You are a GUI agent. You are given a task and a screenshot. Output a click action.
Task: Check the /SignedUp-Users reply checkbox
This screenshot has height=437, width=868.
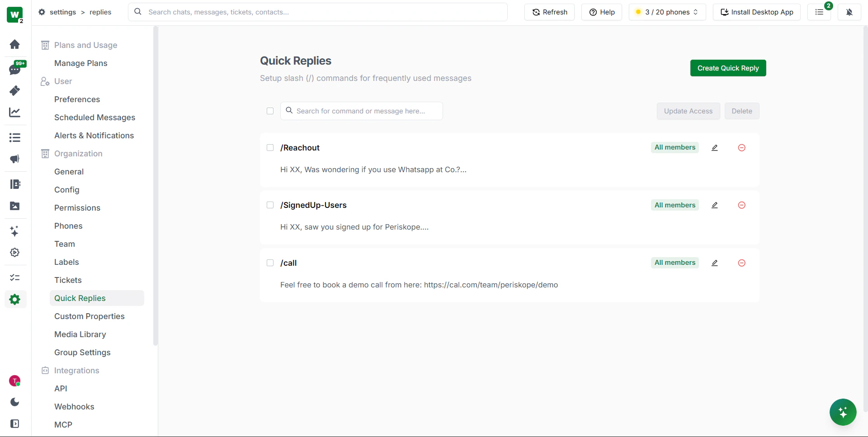[270, 205]
